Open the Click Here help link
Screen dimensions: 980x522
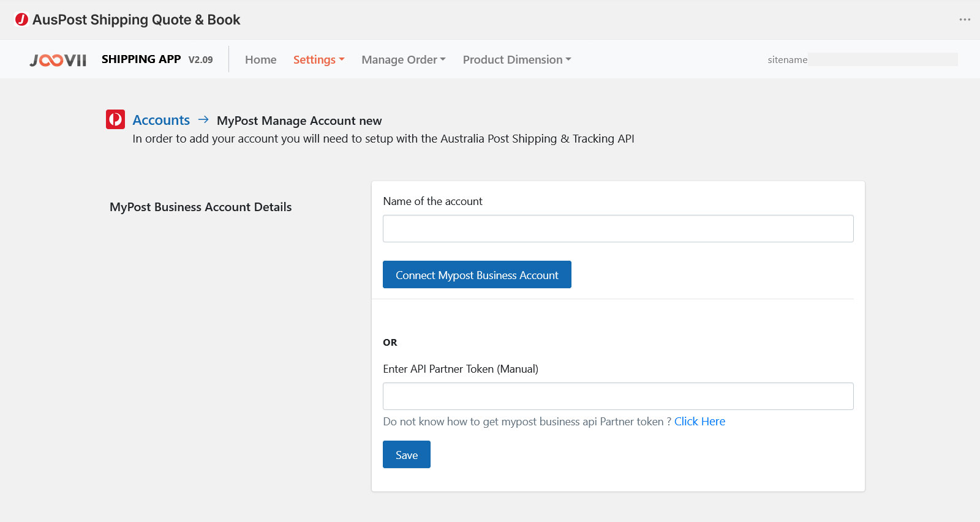tap(699, 421)
